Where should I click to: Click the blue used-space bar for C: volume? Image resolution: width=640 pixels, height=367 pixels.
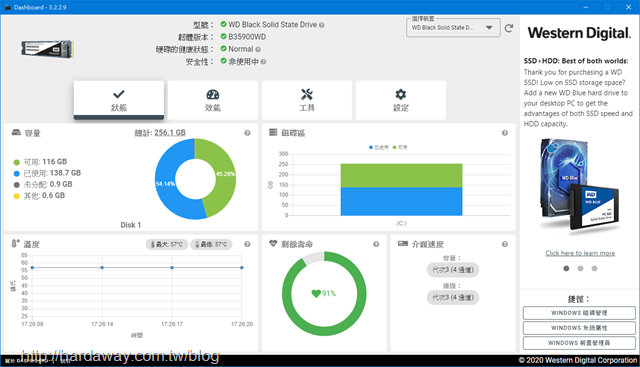pos(402,201)
